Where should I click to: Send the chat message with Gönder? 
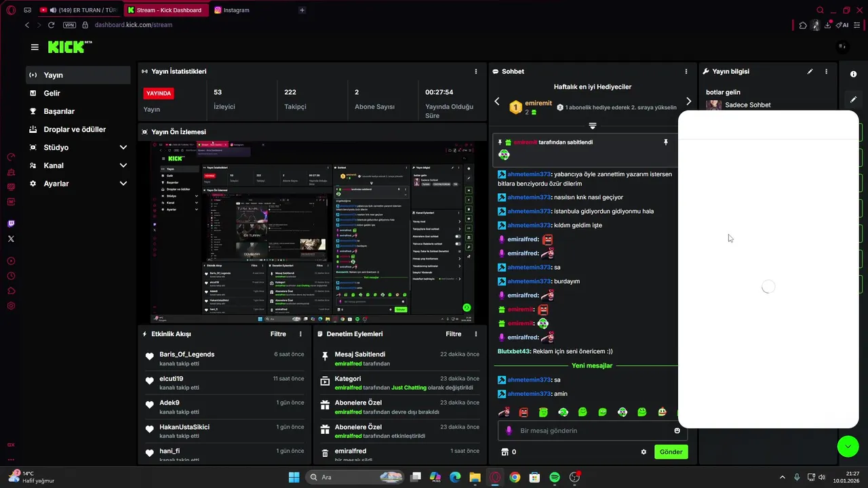pos(671,452)
